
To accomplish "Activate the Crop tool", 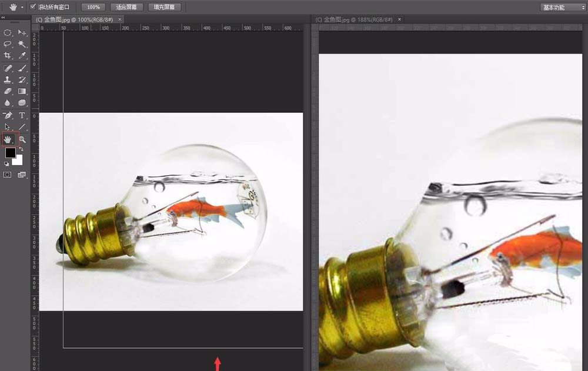I will coord(8,56).
